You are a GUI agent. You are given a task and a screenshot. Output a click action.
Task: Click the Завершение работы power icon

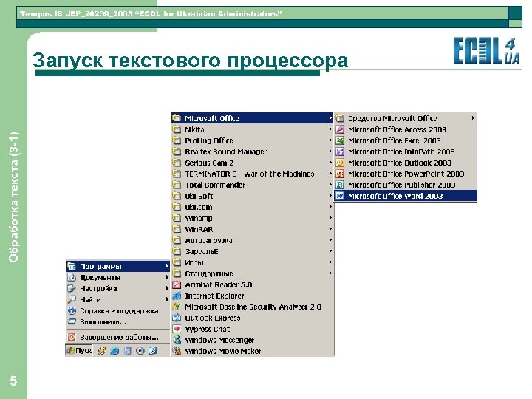(72, 337)
